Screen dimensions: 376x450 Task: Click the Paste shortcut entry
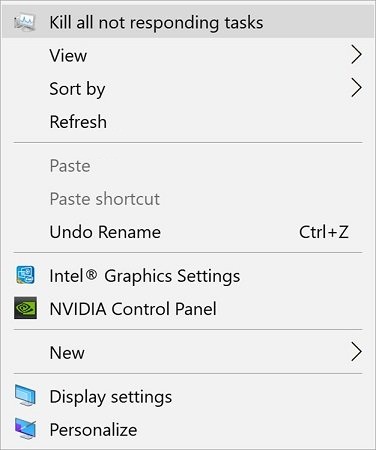click(188, 199)
